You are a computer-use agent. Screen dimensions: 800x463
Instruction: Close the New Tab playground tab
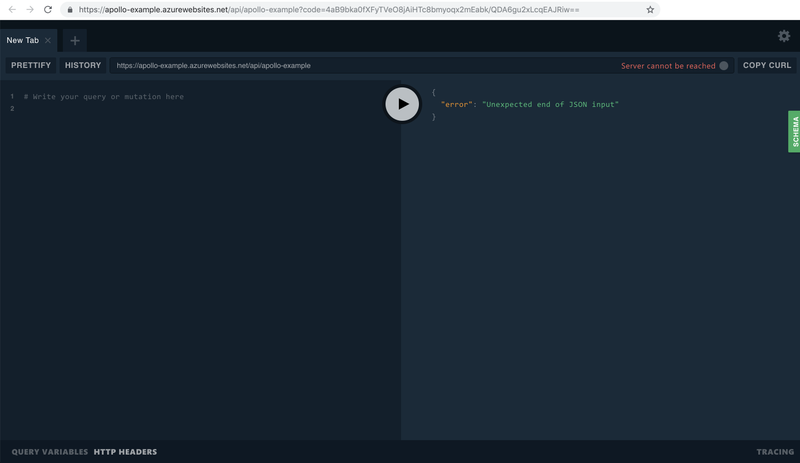(x=48, y=41)
